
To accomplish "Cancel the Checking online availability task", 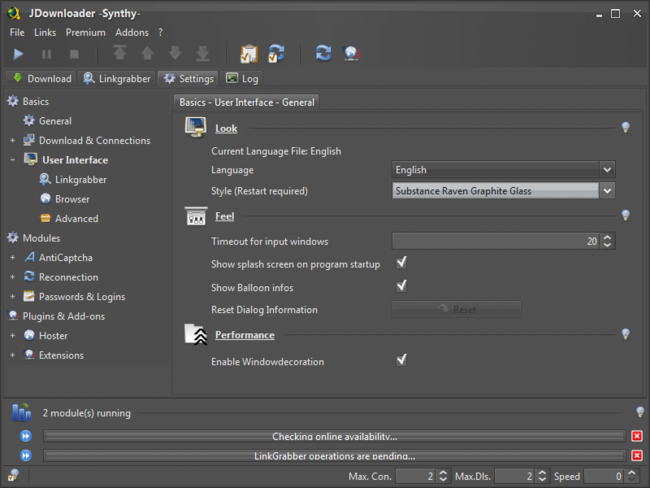I will (637, 436).
